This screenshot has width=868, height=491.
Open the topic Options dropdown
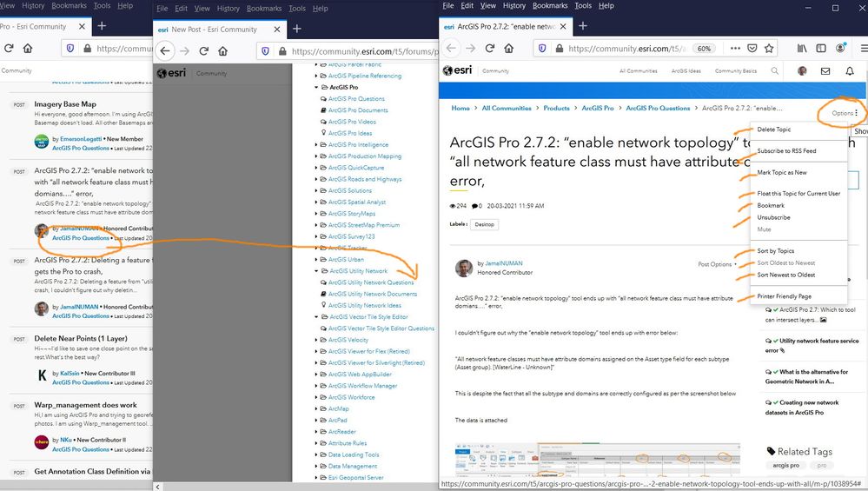pos(845,113)
